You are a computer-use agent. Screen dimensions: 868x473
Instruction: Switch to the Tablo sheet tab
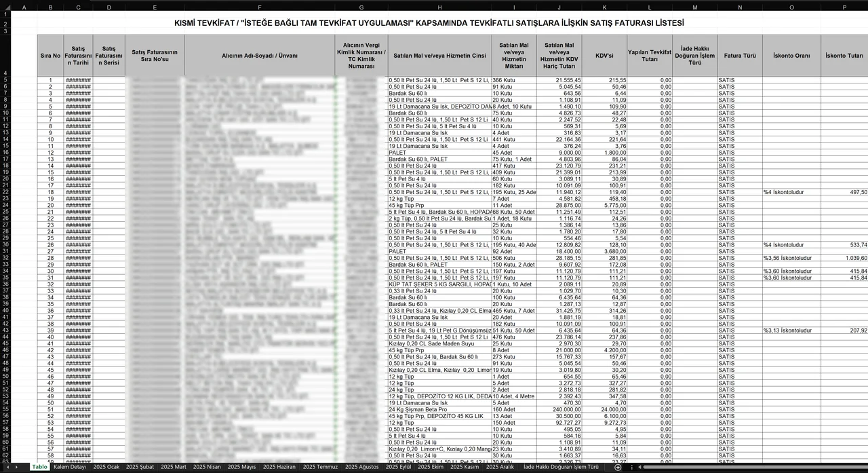click(x=40, y=468)
